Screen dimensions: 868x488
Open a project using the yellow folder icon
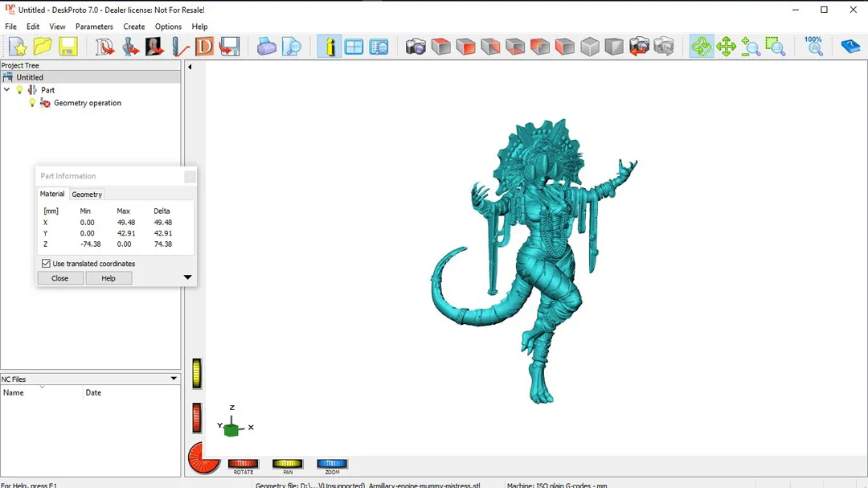click(x=43, y=47)
